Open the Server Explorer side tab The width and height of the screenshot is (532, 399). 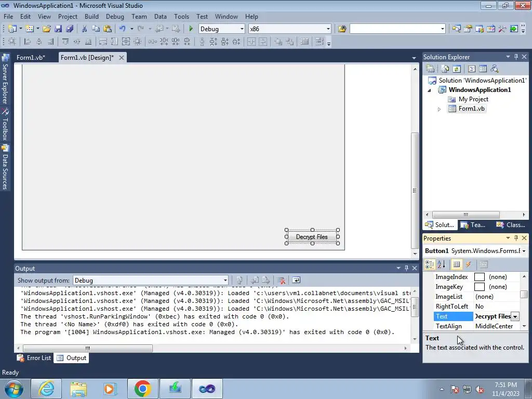pyautogui.click(x=5, y=79)
